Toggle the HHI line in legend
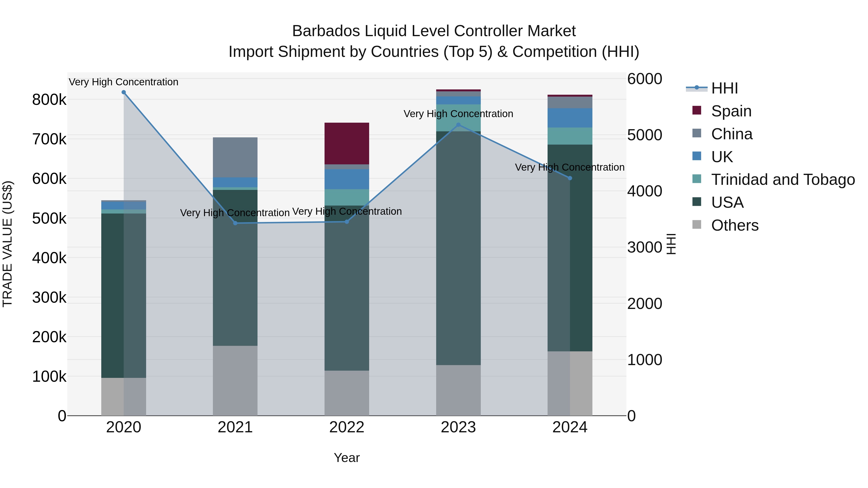 712,88
